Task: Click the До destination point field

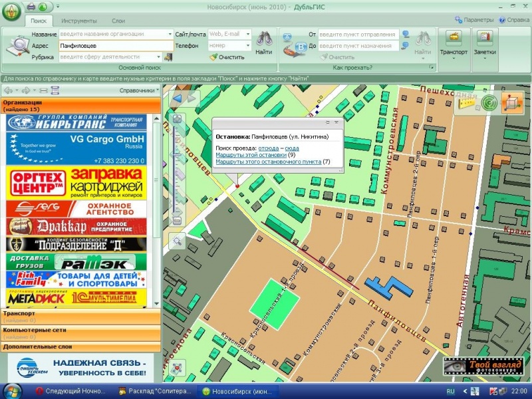Action: tap(358, 45)
